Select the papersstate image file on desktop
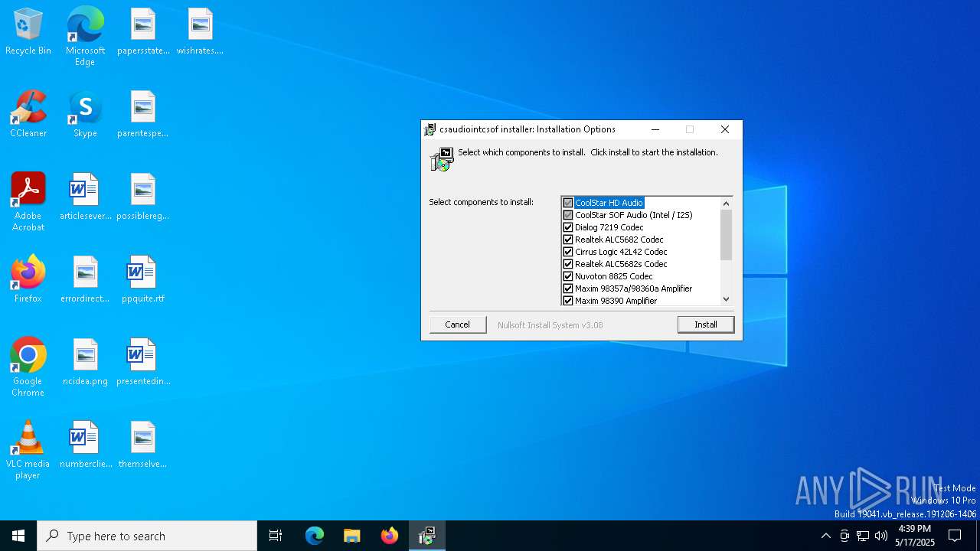This screenshot has height=551, width=980. (143, 32)
